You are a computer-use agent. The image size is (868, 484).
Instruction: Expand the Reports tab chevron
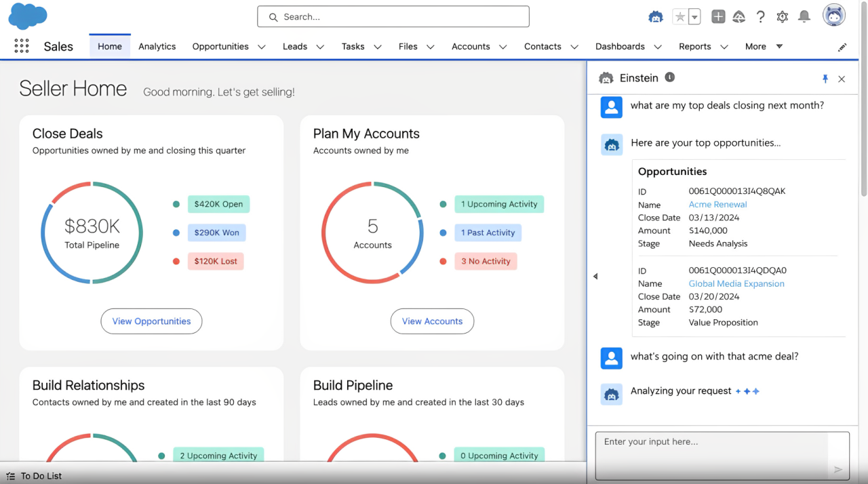724,47
